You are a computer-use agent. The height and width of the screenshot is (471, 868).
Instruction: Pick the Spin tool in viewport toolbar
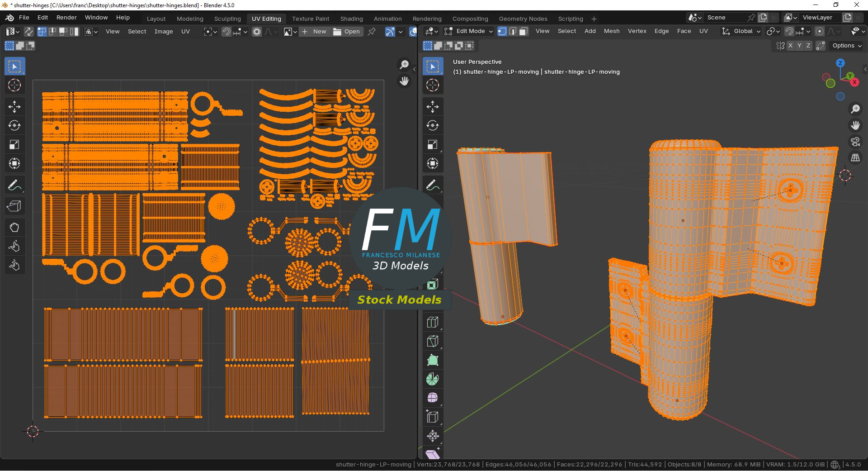pos(433,379)
